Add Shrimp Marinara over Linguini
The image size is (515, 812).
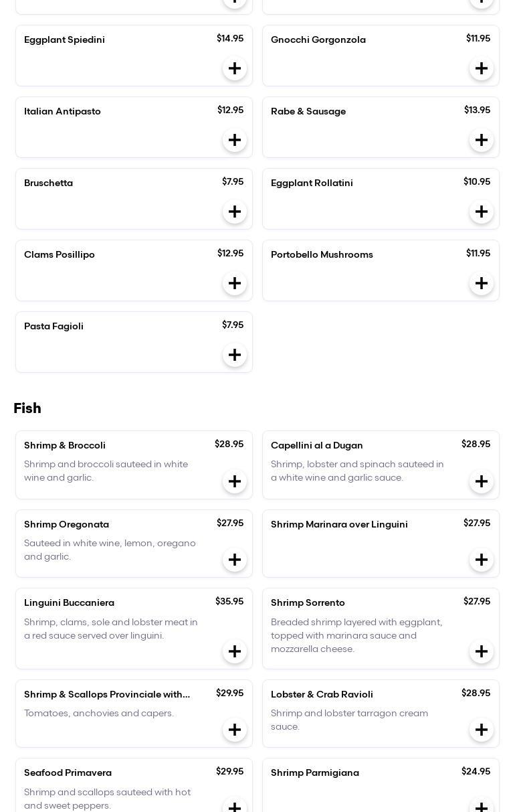coord(482,560)
